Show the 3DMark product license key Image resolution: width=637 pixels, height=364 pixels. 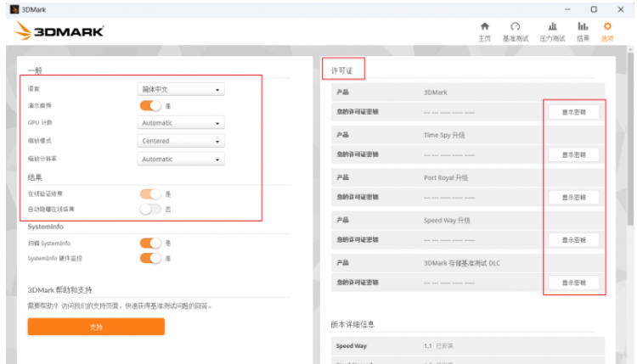click(574, 112)
